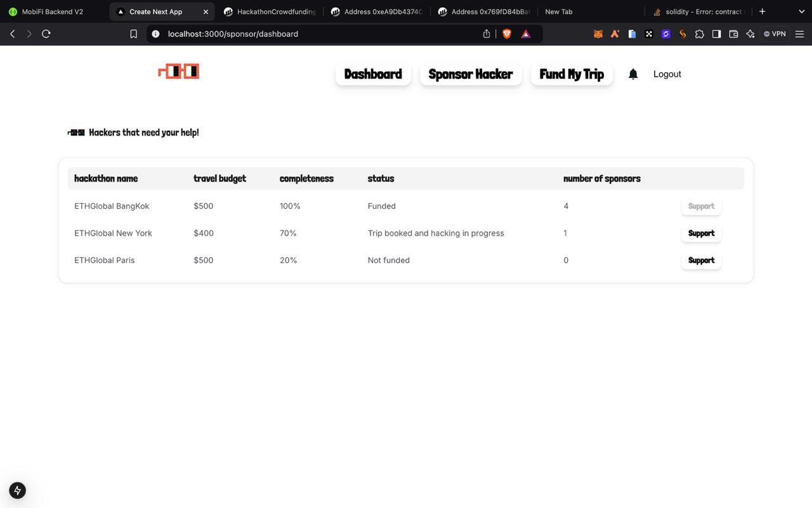Log out via Logout link
Screen dimensions: 812x508
tap(667, 74)
